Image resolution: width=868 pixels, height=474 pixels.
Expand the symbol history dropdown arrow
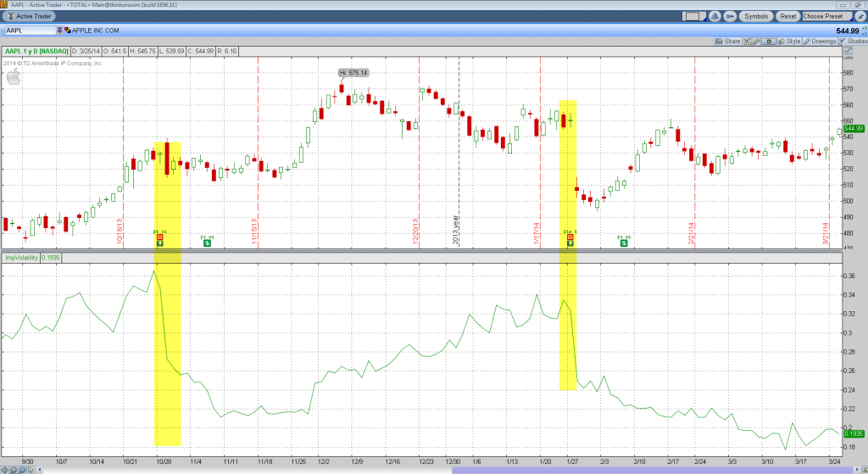[59, 31]
